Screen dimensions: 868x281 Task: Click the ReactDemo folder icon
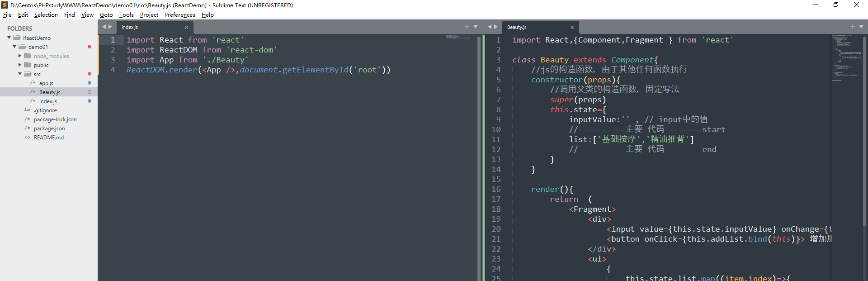[x=17, y=38]
